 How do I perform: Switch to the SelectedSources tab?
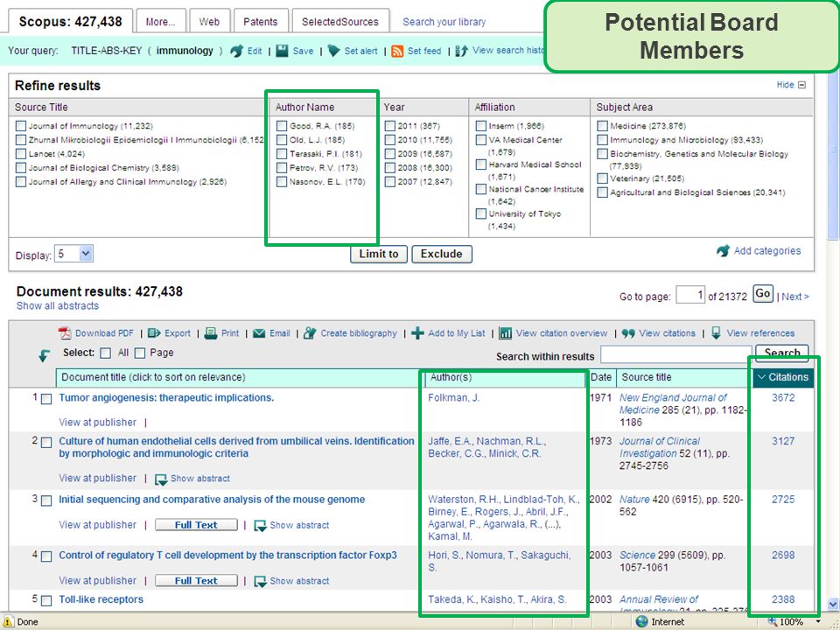340,21
